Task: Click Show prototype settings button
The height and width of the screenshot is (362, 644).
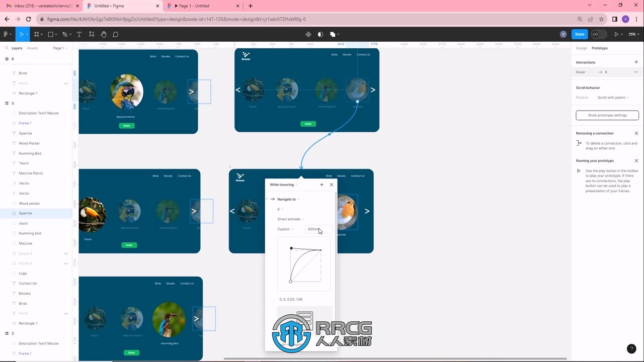Action: [x=607, y=115]
